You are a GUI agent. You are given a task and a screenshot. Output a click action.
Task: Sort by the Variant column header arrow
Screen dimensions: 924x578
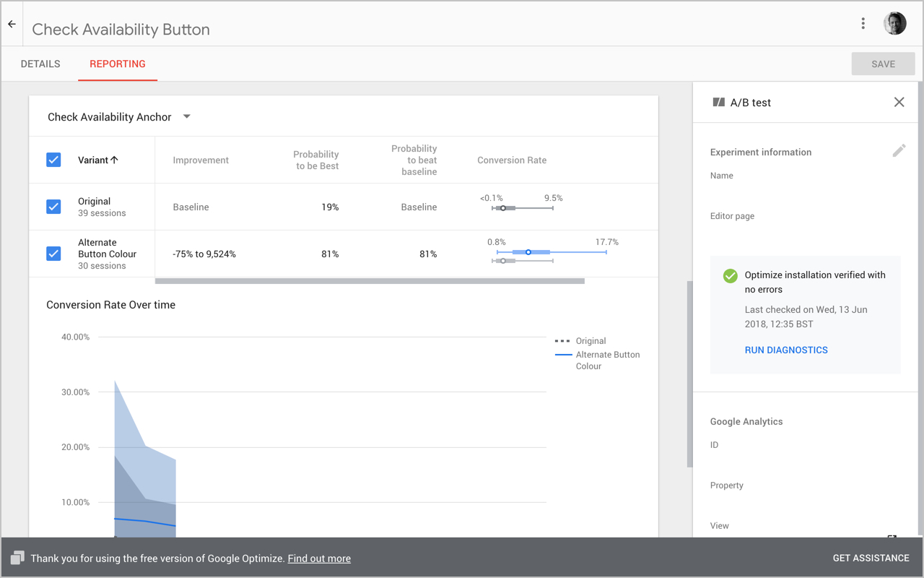point(113,160)
